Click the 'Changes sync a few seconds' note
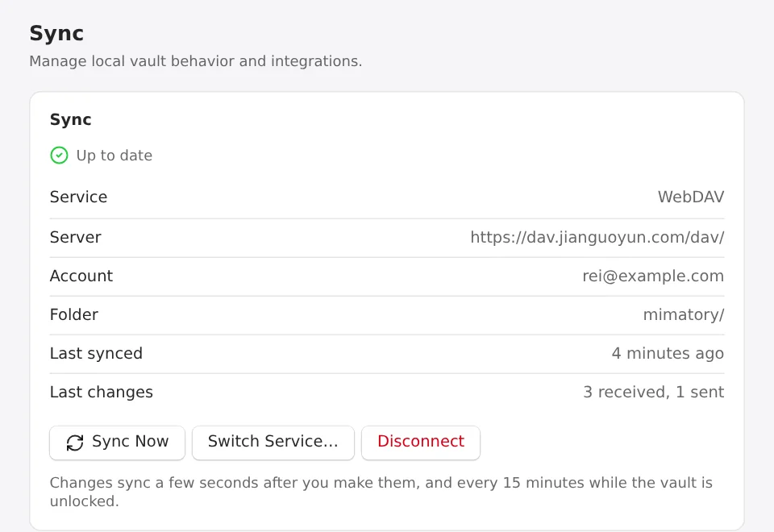The width and height of the screenshot is (774, 532). pyautogui.click(x=381, y=492)
